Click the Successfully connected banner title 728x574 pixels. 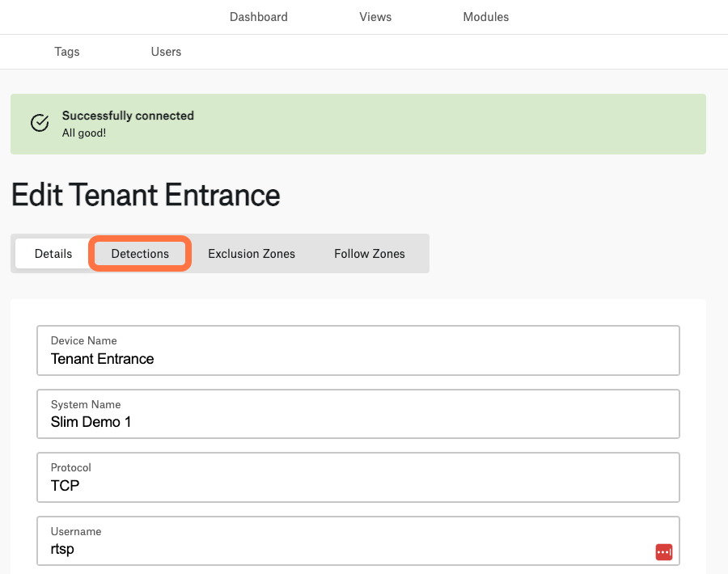(128, 116)
